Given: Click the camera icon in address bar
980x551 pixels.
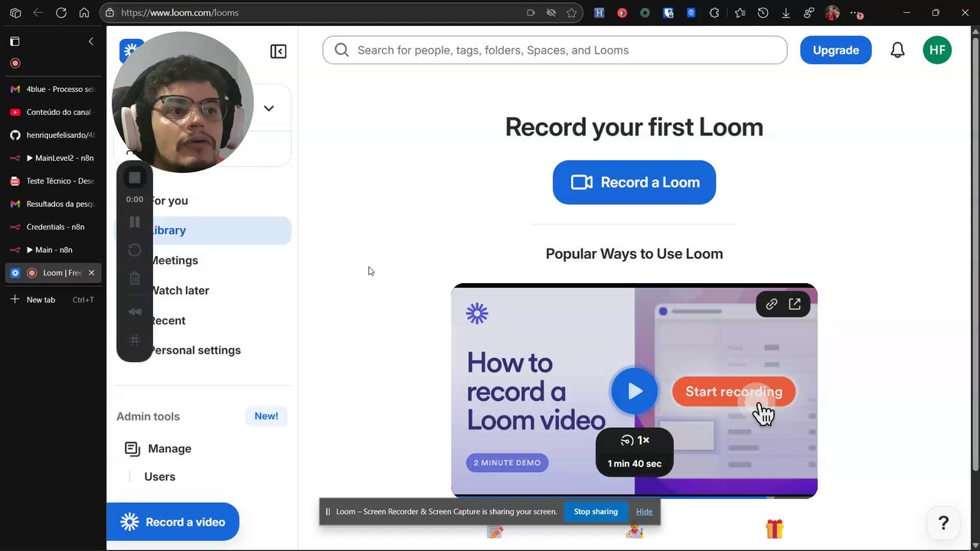Looking at the screenshot, I should tap(531, 13).
